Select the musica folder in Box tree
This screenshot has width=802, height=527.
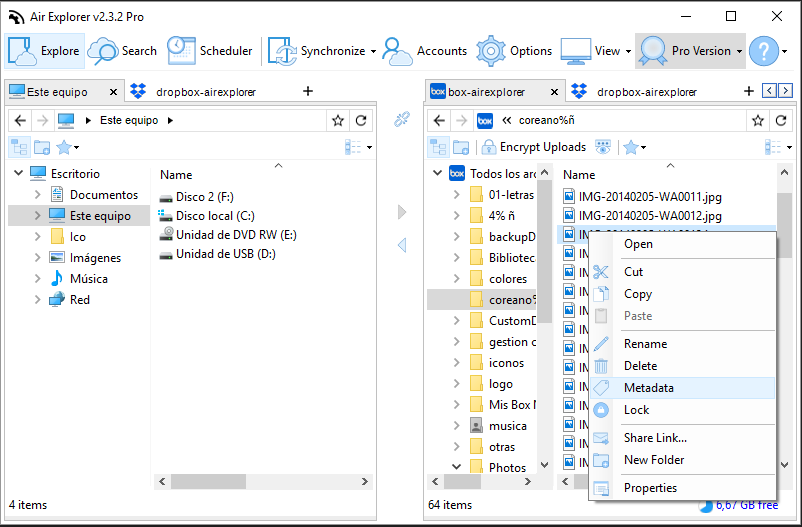(x=507, y=426)
